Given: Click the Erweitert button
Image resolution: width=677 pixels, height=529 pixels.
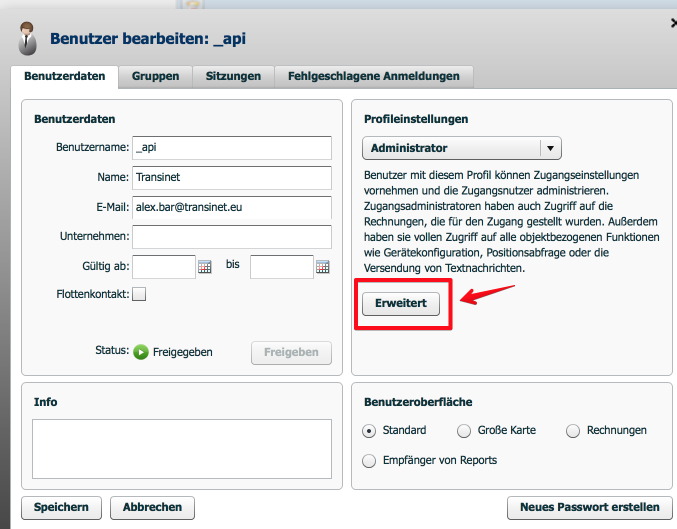Looking at the screenshot, I should tap(400, 305).
